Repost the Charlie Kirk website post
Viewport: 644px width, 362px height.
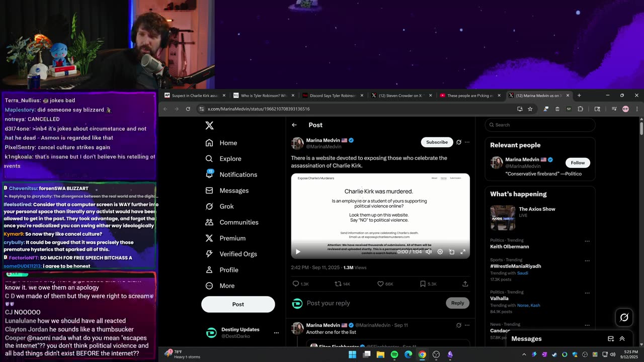click(339, 284)
